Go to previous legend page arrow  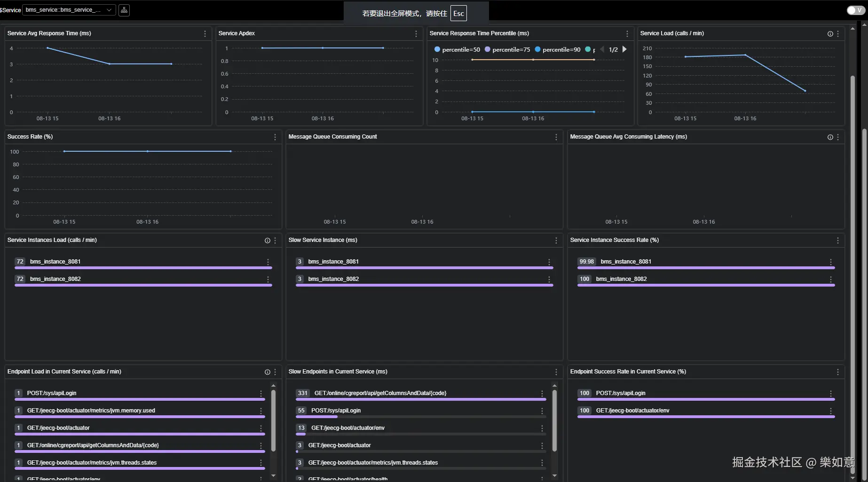tap(602, 49)
